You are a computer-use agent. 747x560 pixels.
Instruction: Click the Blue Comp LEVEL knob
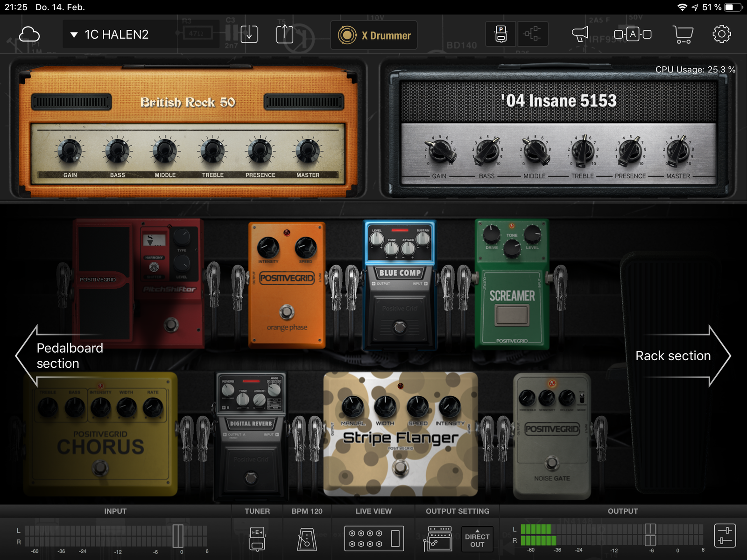click(377, 239)
